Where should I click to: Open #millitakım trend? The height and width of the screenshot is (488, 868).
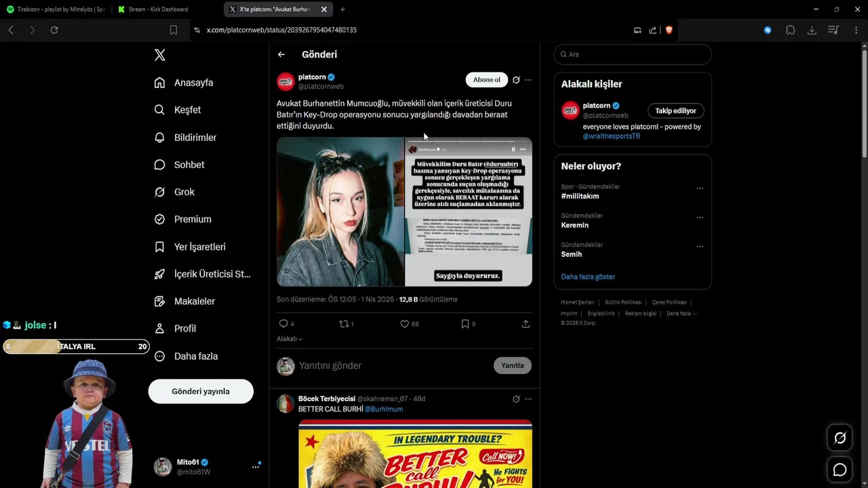click(x=580, y=197)
